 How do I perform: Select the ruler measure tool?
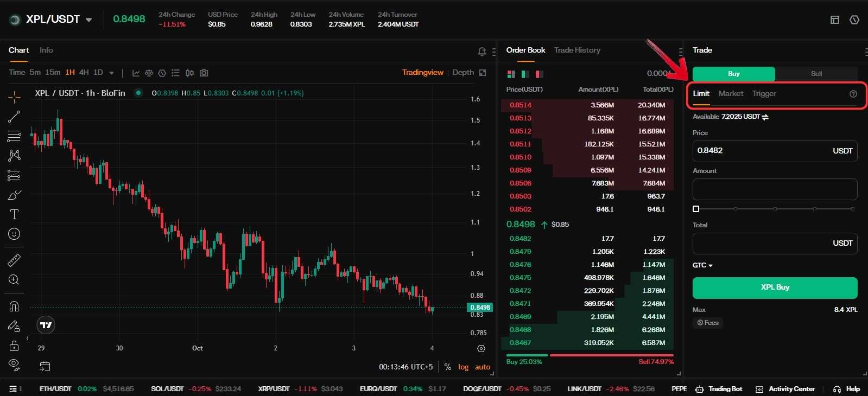coord(14,260)
